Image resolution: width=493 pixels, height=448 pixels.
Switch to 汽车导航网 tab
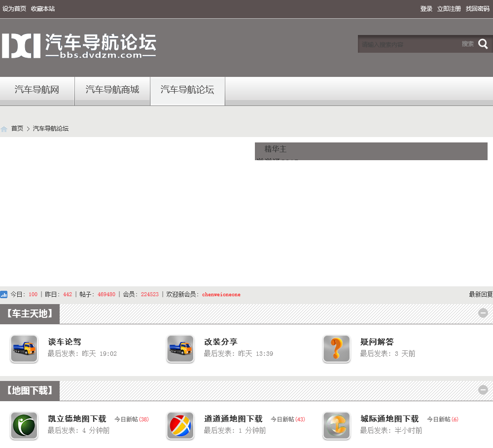tap(37, 90)
